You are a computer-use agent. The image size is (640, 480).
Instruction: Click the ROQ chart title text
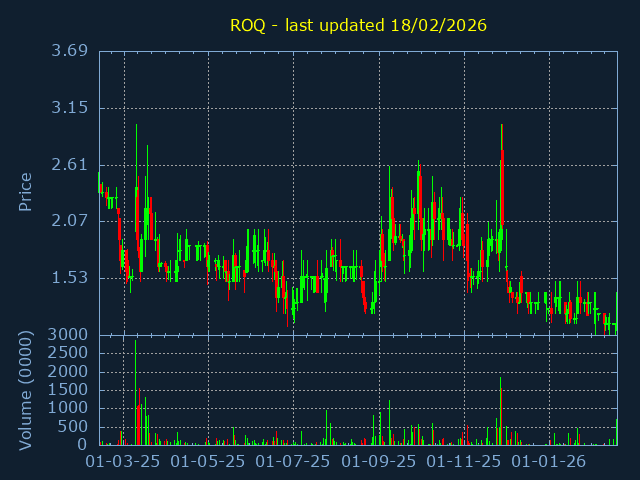point(358,25)
